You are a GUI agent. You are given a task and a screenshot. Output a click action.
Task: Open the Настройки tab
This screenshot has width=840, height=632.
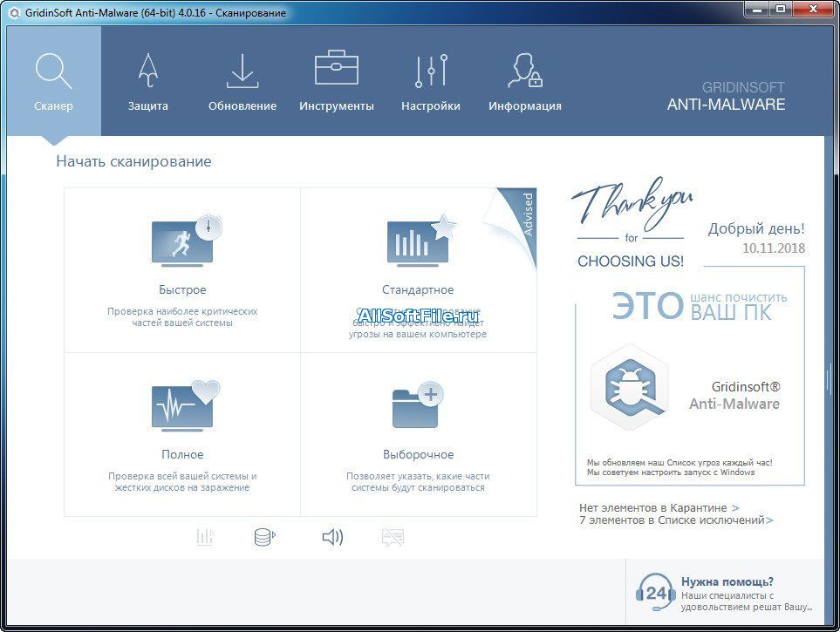pyautogui.click(x=431, y=81)
